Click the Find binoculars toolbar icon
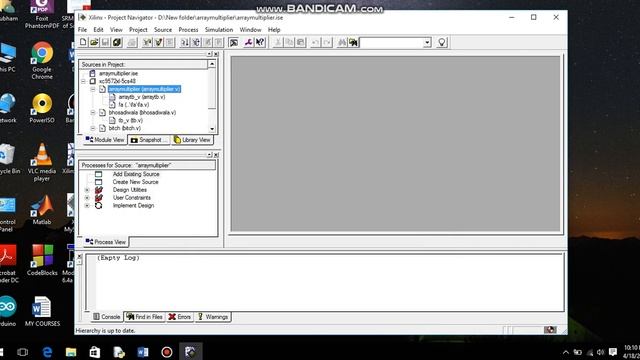Screen dimensions: 640x360 pos(342,42)
